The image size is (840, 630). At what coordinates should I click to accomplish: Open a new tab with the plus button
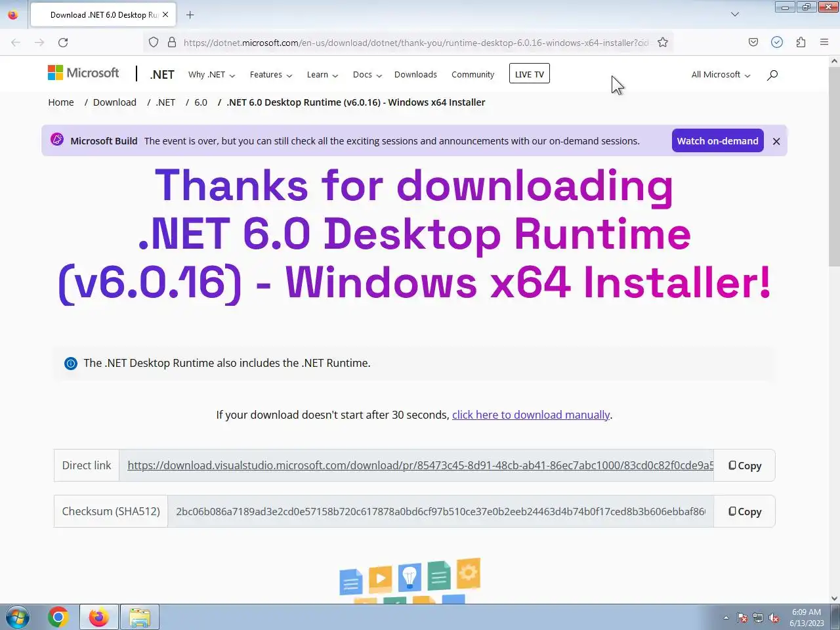tap(190, 14)
